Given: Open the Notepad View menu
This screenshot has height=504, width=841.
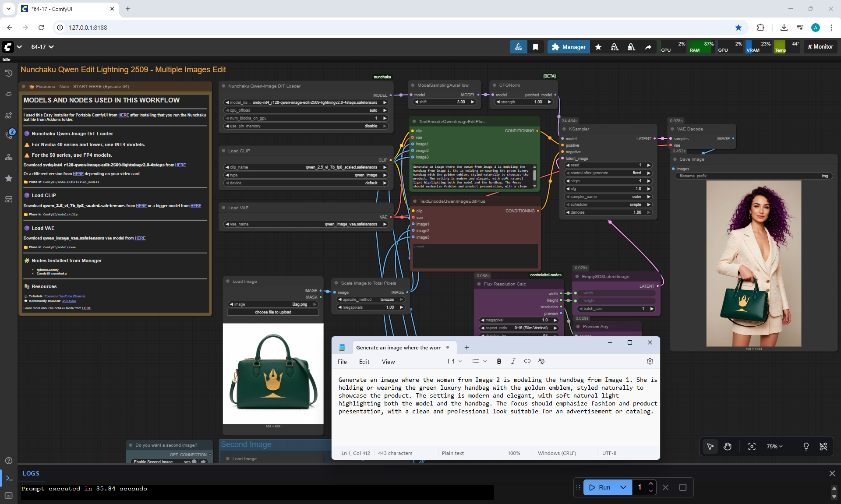Looking at the screenshot, I should [388, 362].
